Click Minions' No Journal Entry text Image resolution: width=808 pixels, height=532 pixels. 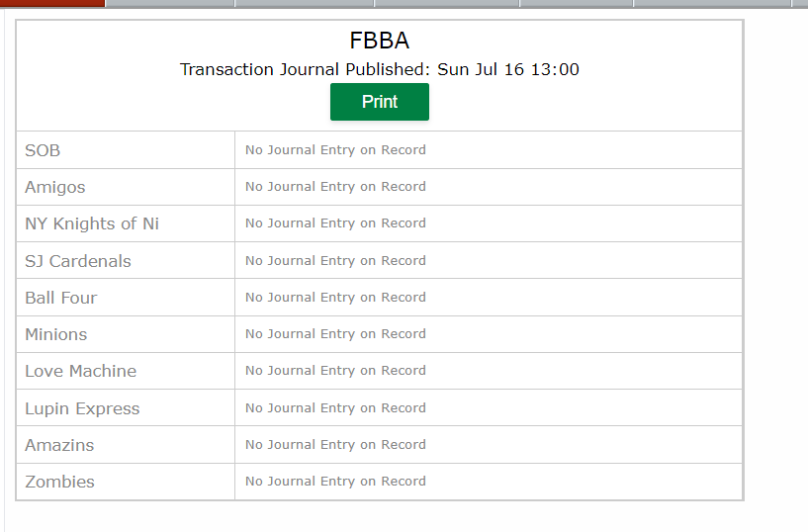pyautogui.click(x=335, y=333)
